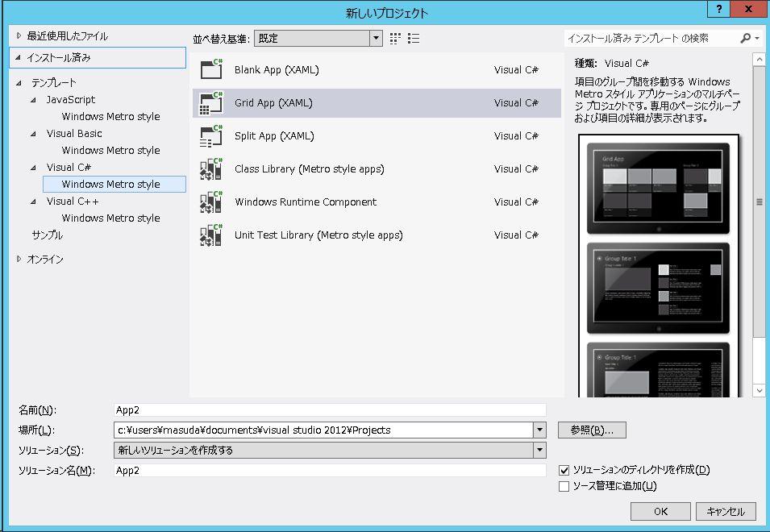Image resolution: width=770 pixels, height=532 pixels.
Task: Pick the Windows Runtime Component icon
Action: click(x=211, y=202)
